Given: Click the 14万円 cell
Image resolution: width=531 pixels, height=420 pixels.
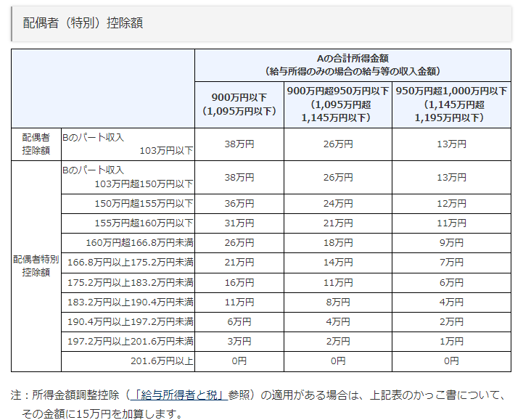Looking at the screenshot, I should pos(337,263).
